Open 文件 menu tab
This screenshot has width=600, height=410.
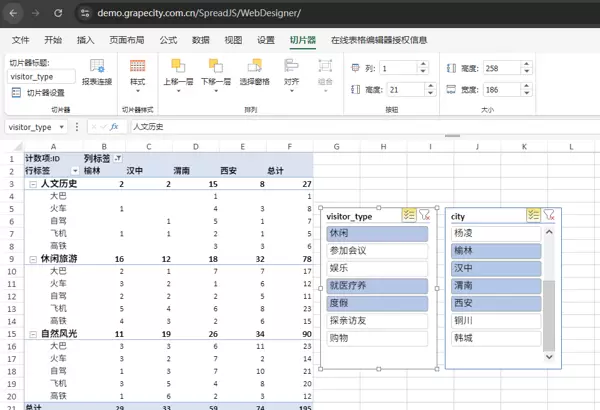click(x=20, y=40)
